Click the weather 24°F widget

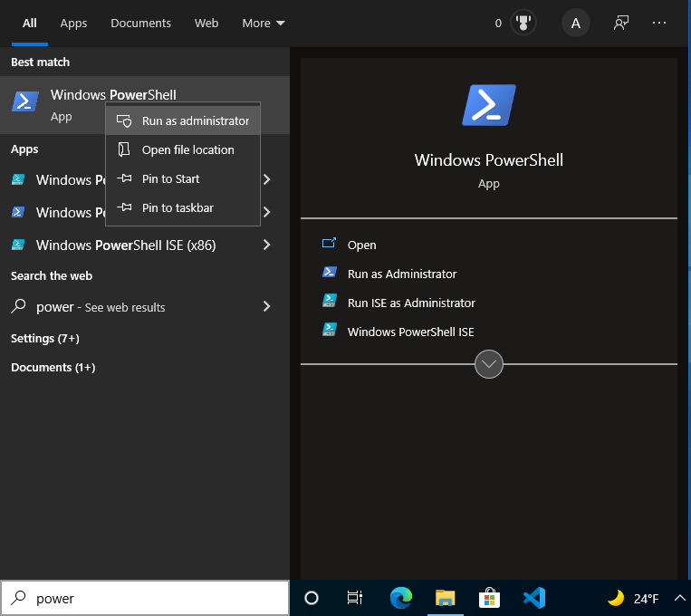(633, 599)
